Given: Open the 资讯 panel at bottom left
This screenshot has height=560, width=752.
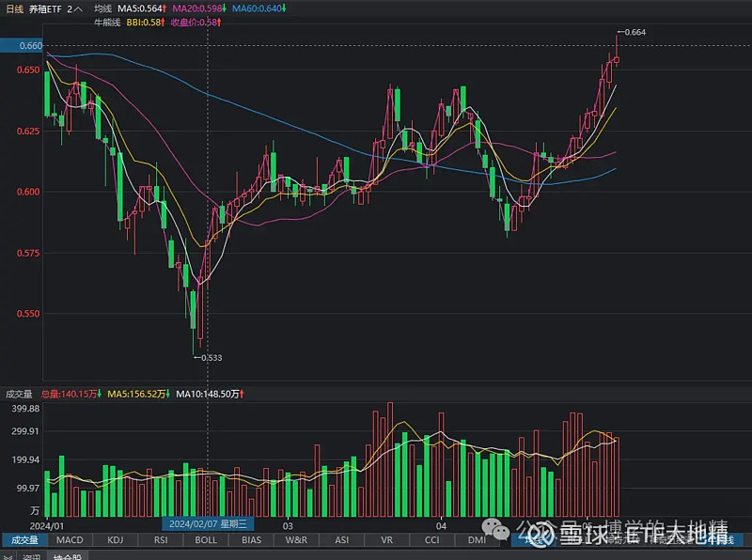Looking at the screenshot, I should pos(33,556).
